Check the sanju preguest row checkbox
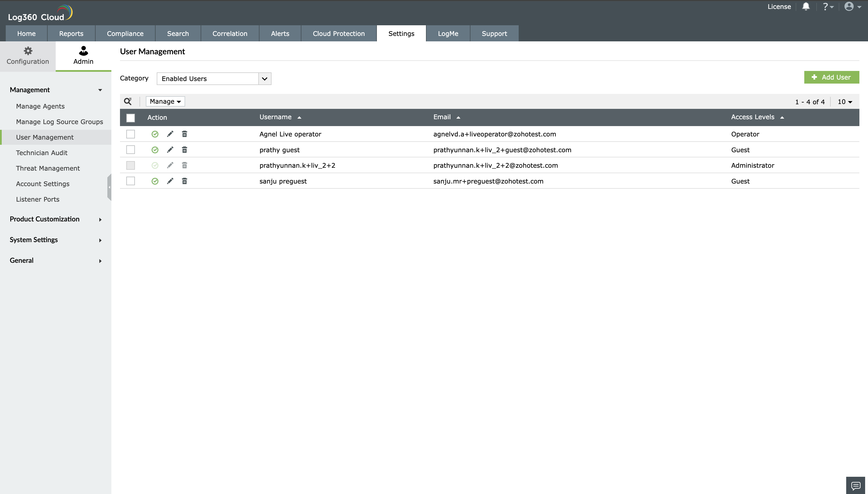Screen dimensions: 868x494 (131, 181)
